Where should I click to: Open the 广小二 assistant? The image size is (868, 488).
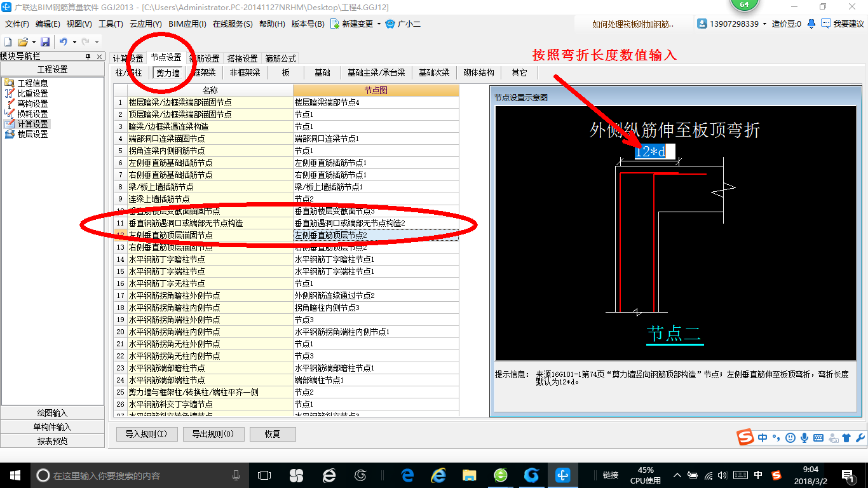(403, 24)
